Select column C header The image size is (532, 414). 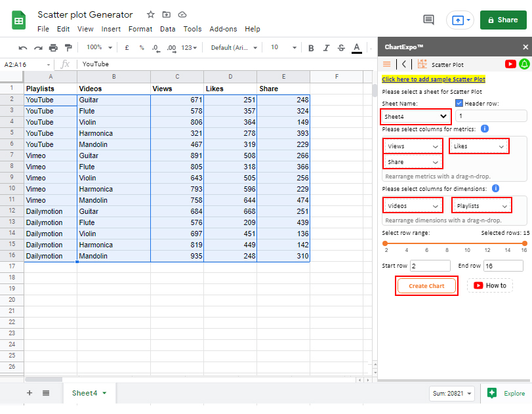pyautogui.click(x=177, y=77)
